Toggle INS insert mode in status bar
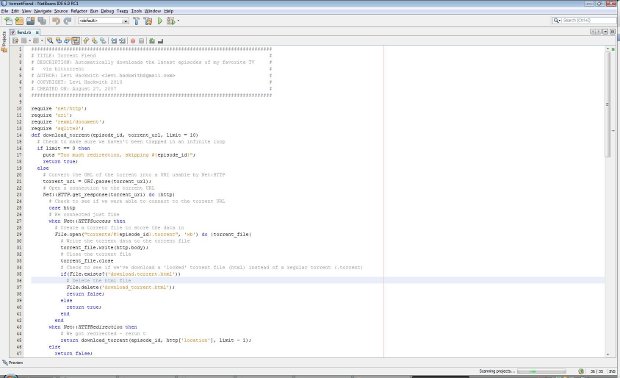Viewport: 620px width, 378px height. 612,372
